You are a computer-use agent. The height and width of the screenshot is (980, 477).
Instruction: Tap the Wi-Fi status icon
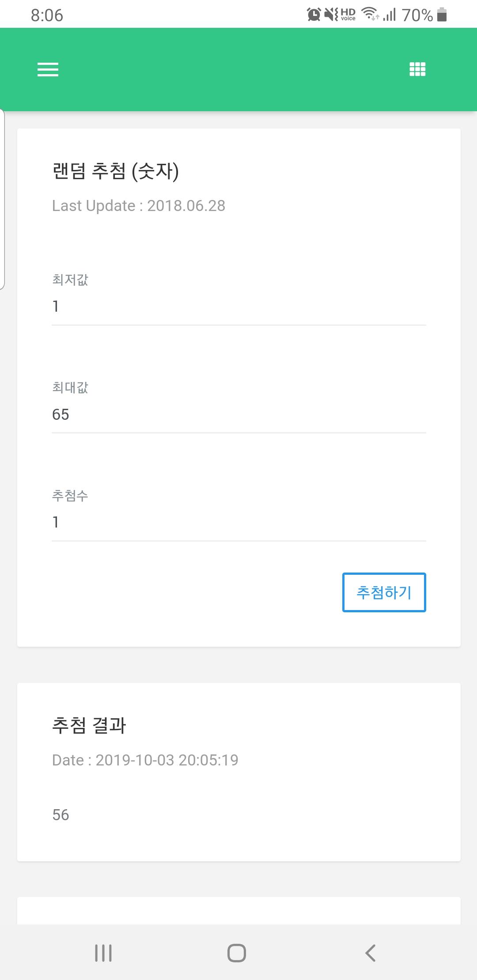click(370, 15)
